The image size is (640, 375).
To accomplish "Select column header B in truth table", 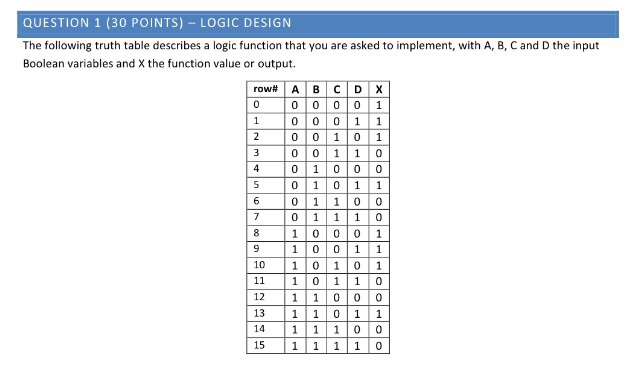I will point(316,89).
